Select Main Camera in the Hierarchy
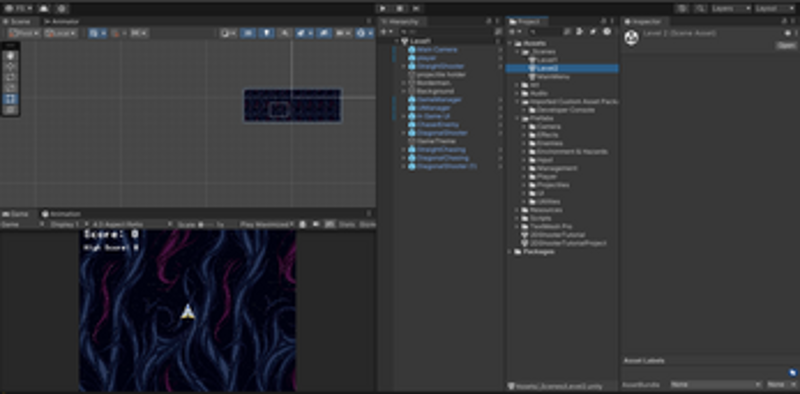 click(436, 50)
